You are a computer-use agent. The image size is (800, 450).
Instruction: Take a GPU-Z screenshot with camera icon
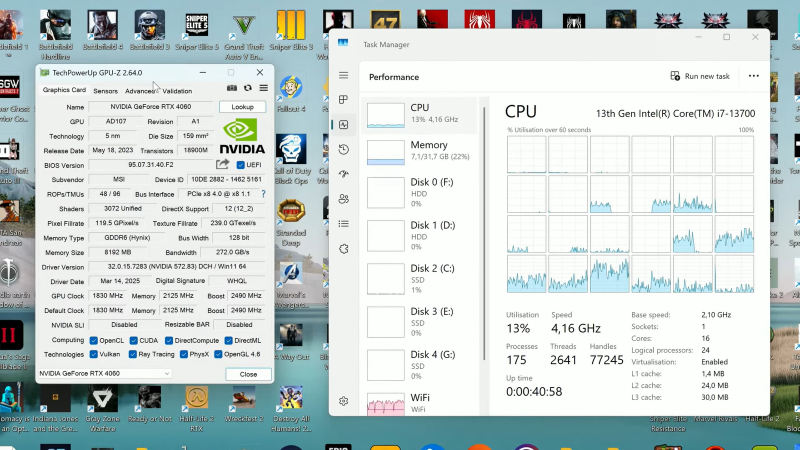click(232, 88)
